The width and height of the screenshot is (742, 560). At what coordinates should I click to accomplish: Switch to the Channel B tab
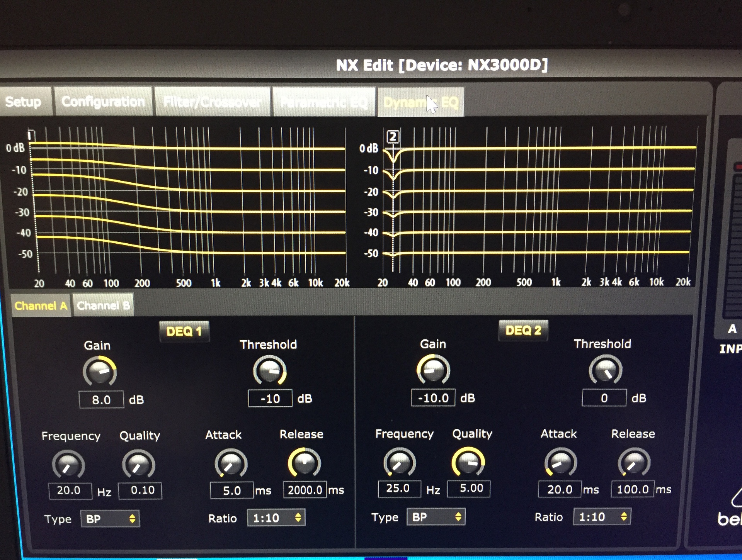103,305
